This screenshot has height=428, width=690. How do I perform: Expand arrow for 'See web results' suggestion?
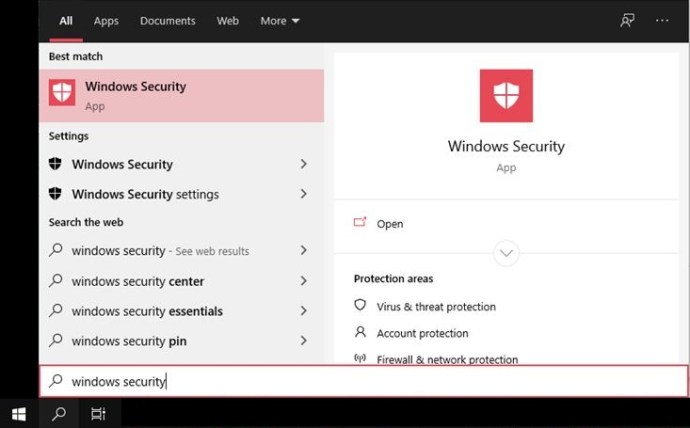[x=303, y=250]
